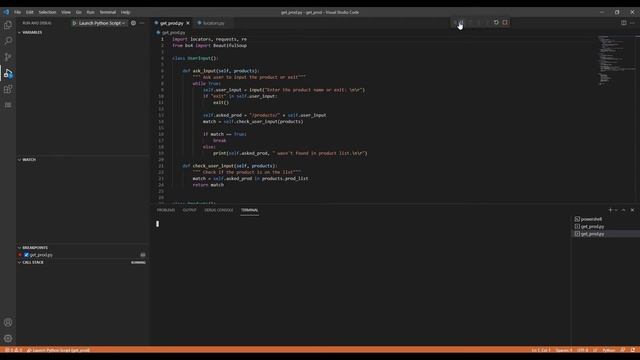Switch to the Problems panel tab
Screen dimensions: 640x360
pos(166,210)
